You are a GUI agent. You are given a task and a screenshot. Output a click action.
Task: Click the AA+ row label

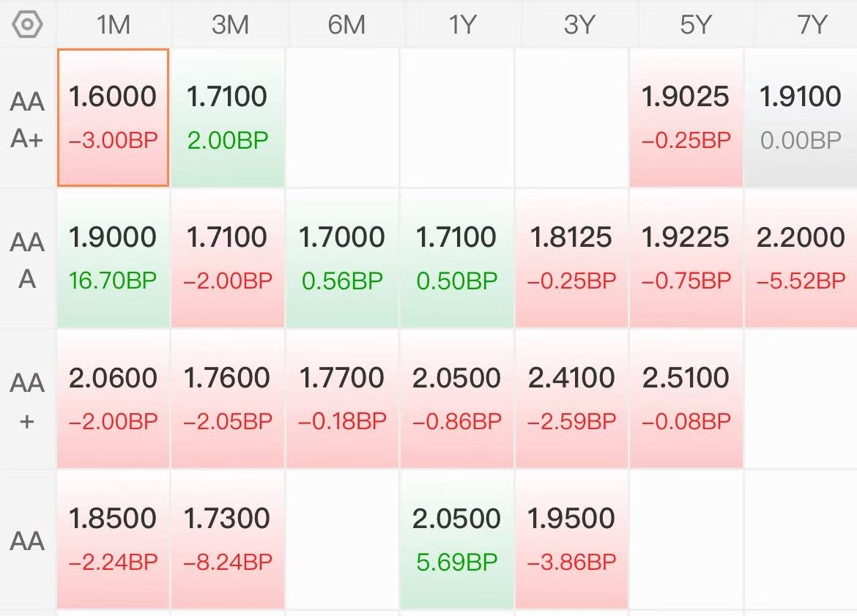(x=27, y=401)
